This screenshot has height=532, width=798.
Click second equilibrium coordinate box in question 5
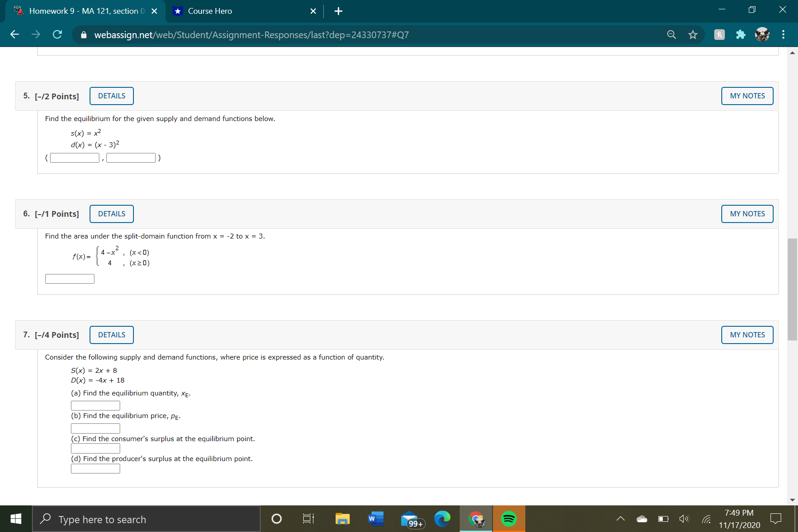click(x=131, y=158)
